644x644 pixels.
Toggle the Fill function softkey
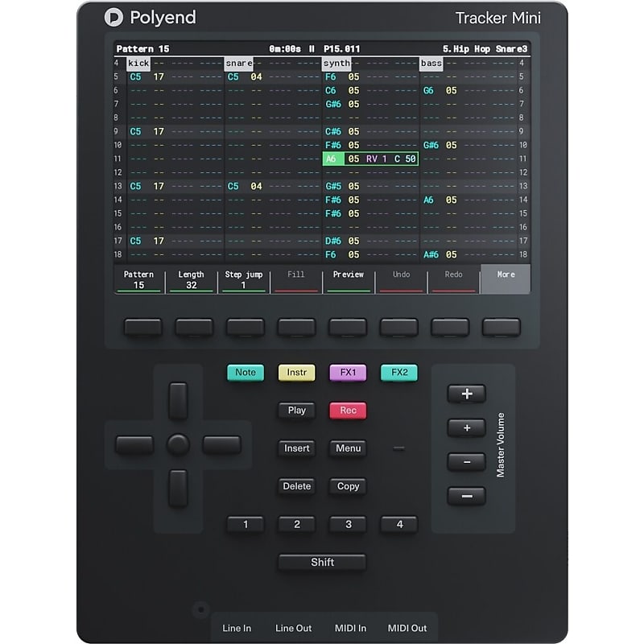click(x=295, y=279)
